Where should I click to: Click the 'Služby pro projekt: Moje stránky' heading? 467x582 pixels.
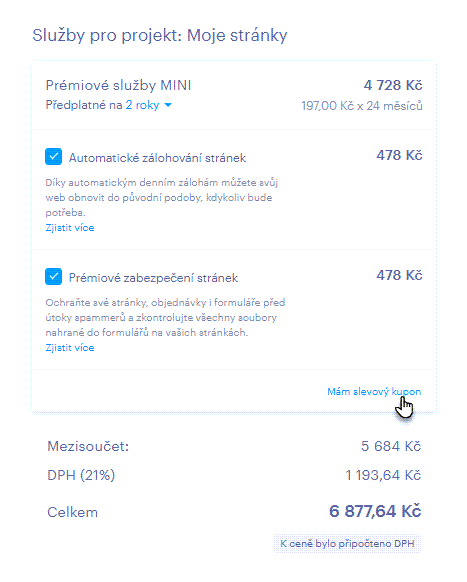coord(160,36)
